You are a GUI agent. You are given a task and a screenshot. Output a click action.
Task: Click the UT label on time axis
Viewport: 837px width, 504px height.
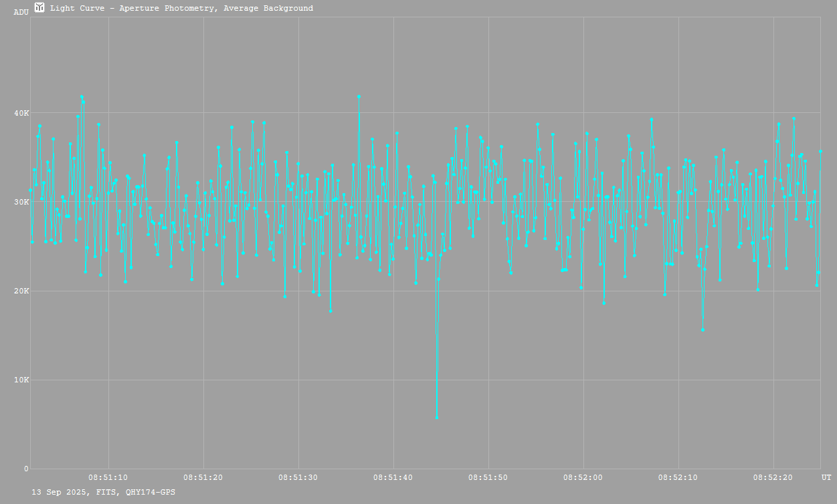826,477
